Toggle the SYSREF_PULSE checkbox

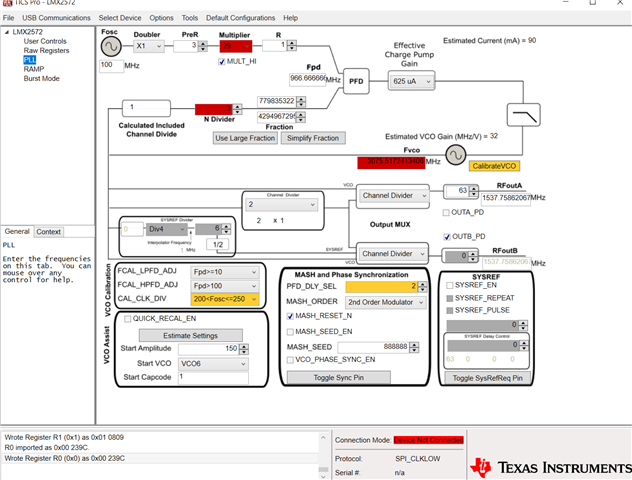tap(450, 310)
